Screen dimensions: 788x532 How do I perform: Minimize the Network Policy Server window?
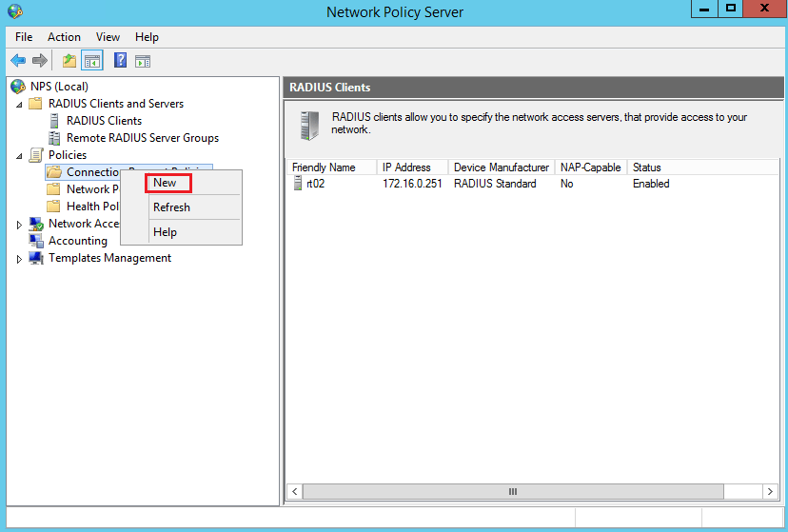[704, 10]
